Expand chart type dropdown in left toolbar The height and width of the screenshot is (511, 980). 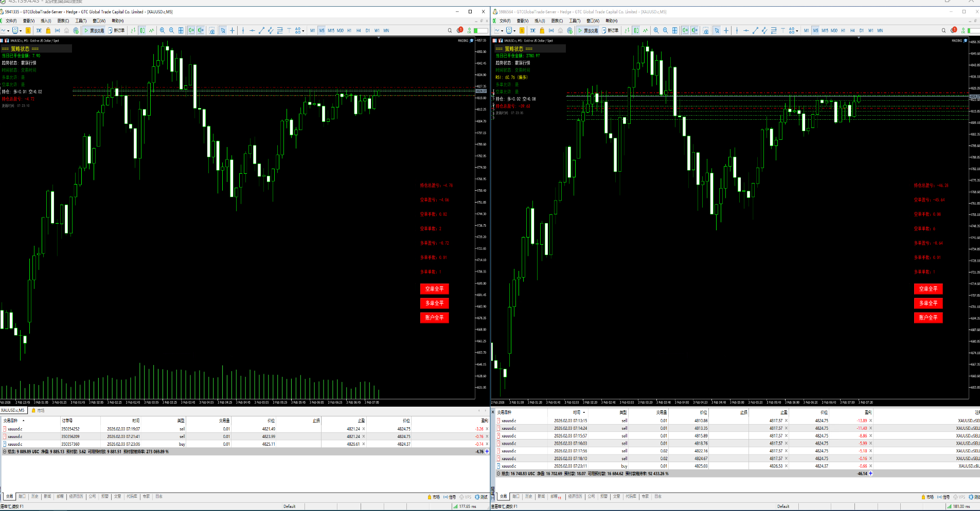pos(8,30)
